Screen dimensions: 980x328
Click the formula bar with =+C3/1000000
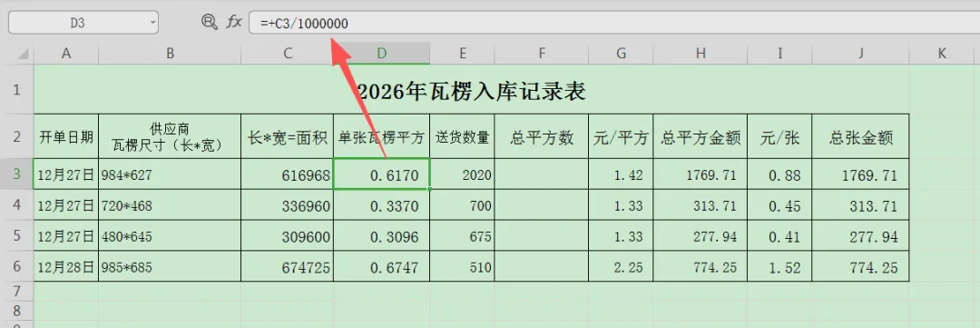coord(614,23)
